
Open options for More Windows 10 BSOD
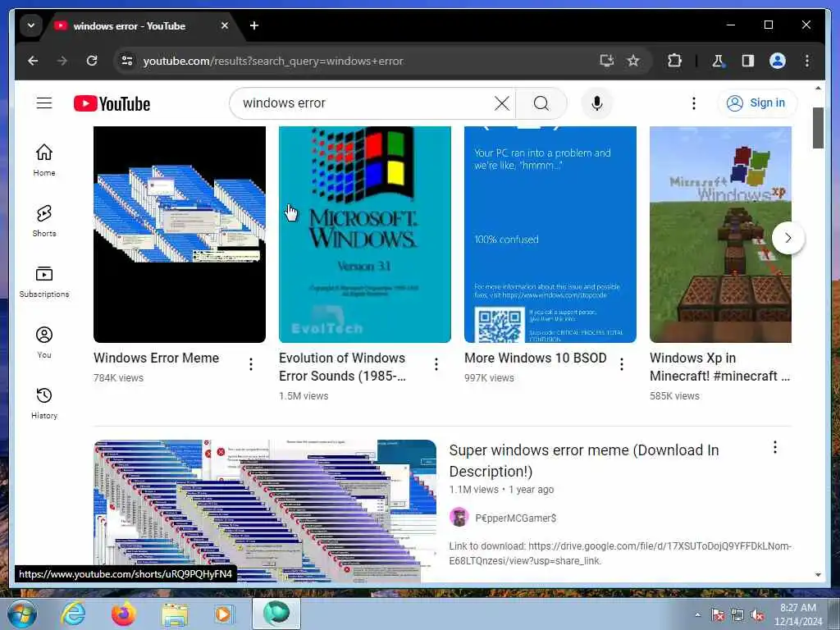click(622, 364)
